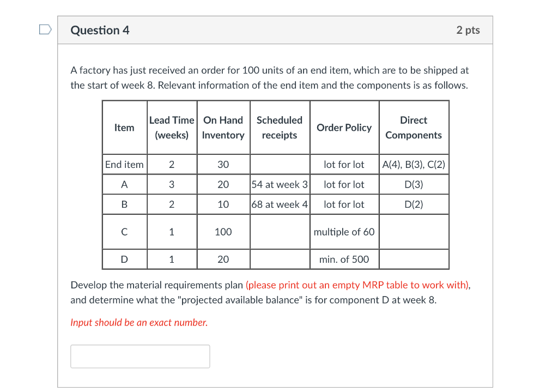Viewport: 558px width, 392px height.
Task: Select item C's on-hand value of 100
Action: (223, 232)
